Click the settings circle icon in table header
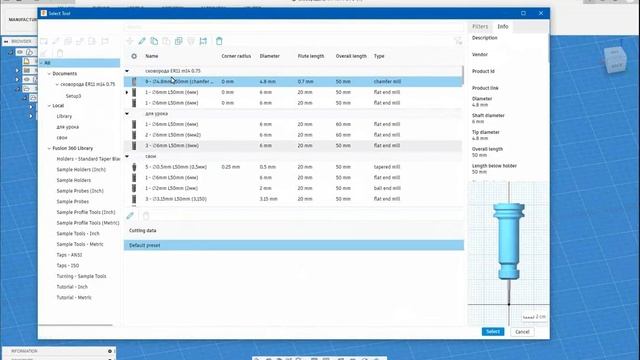 (x=134, y=56)
